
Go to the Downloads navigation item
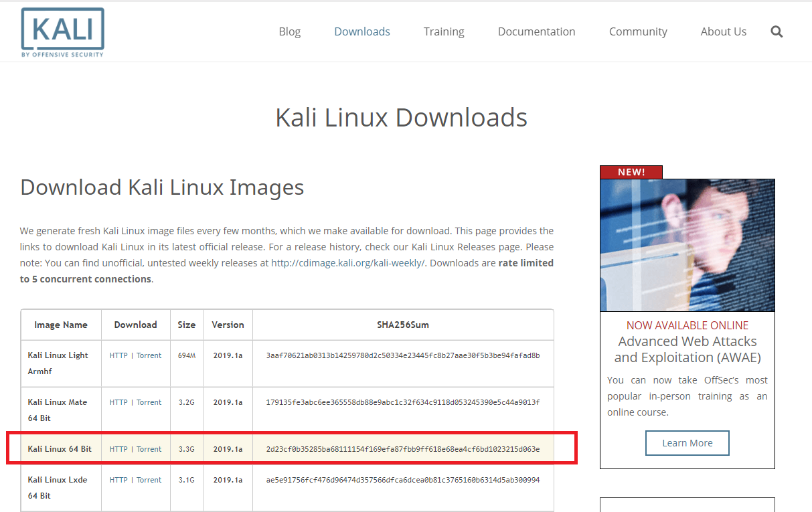click(362, 31)
